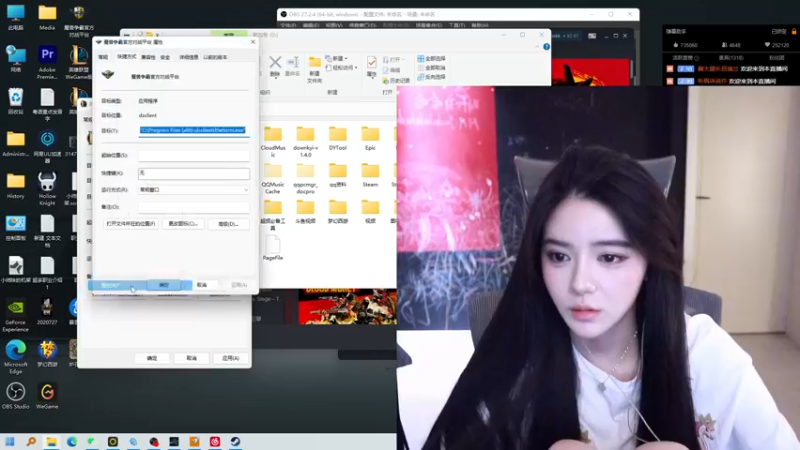
Task: Launch the OBS Studio desktop shortcut
Action: tap(15, 396)
